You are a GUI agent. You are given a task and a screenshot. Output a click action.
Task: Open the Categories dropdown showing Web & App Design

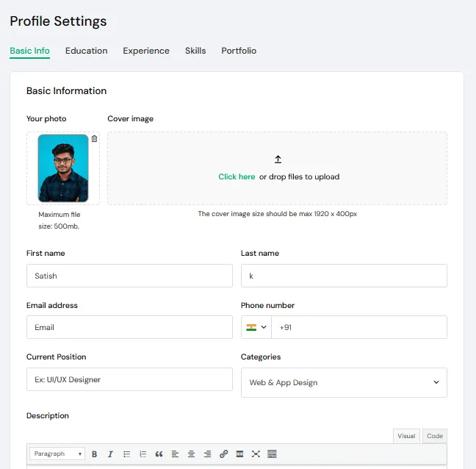pos(344,382)
